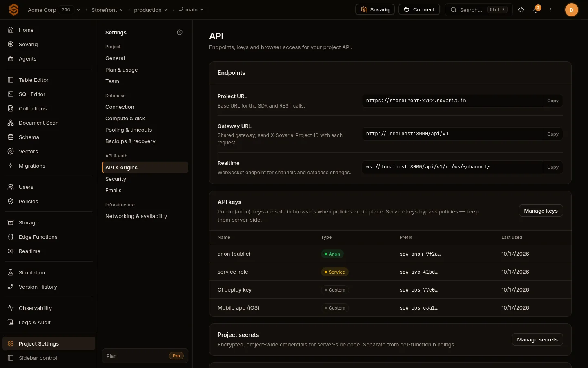Open the vertical three-dot menu
The height and width of the screenshot is (368, 588).
550,10
